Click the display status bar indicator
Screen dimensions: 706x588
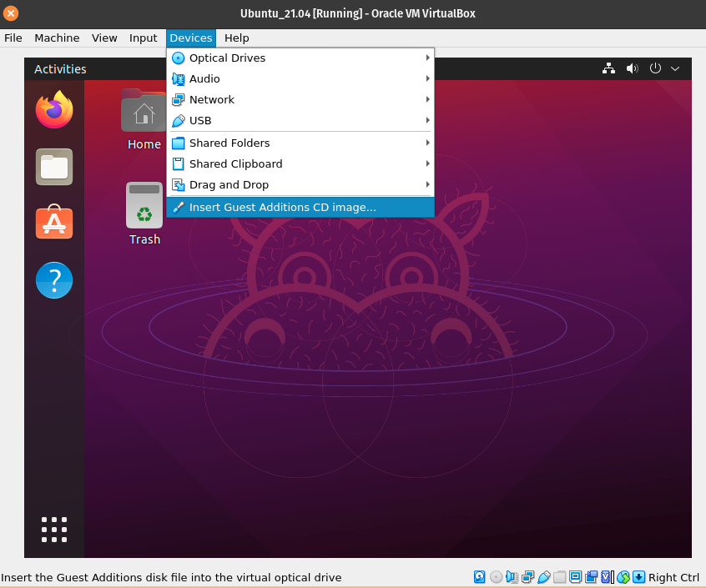point(576,577)
